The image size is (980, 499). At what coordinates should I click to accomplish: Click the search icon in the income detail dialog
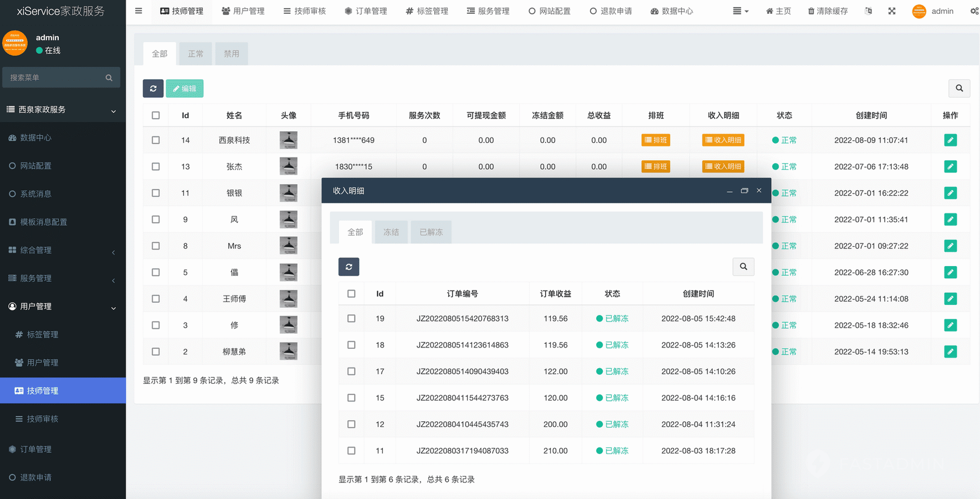[743, 267]
